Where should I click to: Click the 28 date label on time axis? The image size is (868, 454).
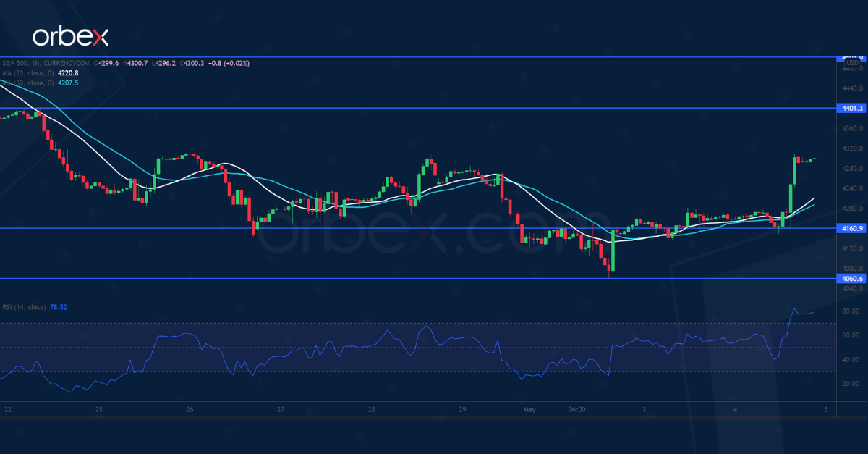click(371, 409)
